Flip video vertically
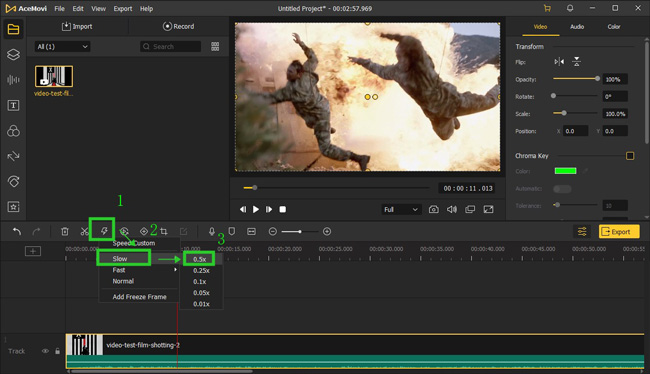 pos(576,62)
